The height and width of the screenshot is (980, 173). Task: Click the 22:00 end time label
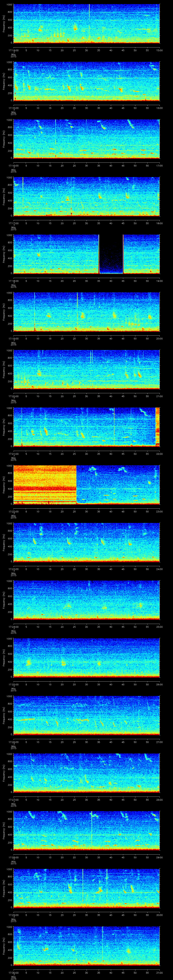160,454
